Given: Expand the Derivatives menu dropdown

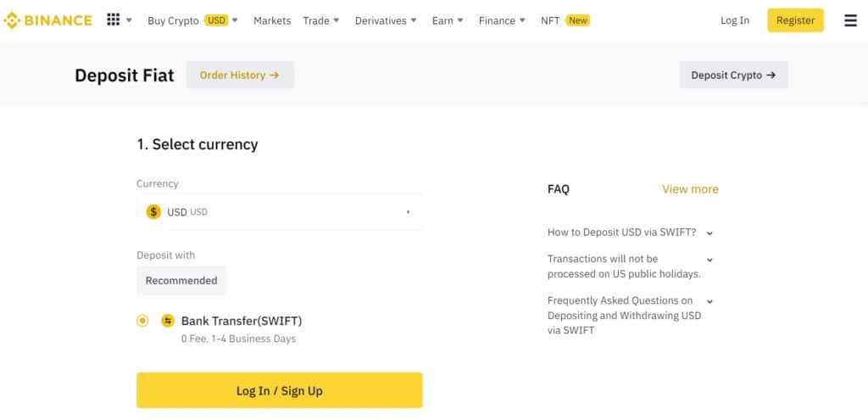Looking at the screenshot, I should pyautogui.click(x=386, y=20).
